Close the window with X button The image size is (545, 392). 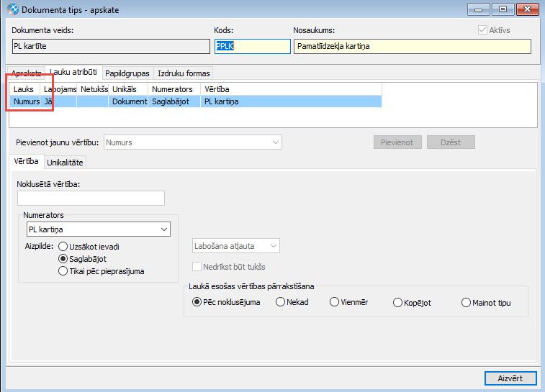(x=527, y=9)
